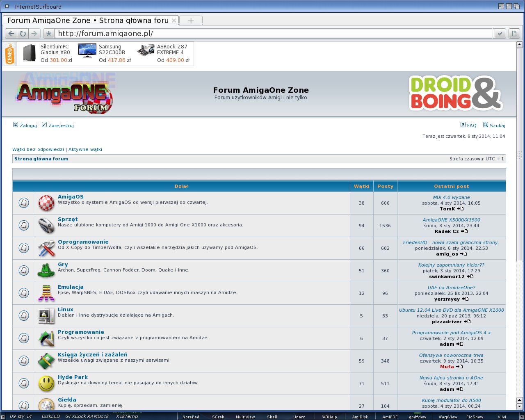Click the Sprzęt mouse forum icon
Screen dimensions: 525x420
(x=46, y=226)
